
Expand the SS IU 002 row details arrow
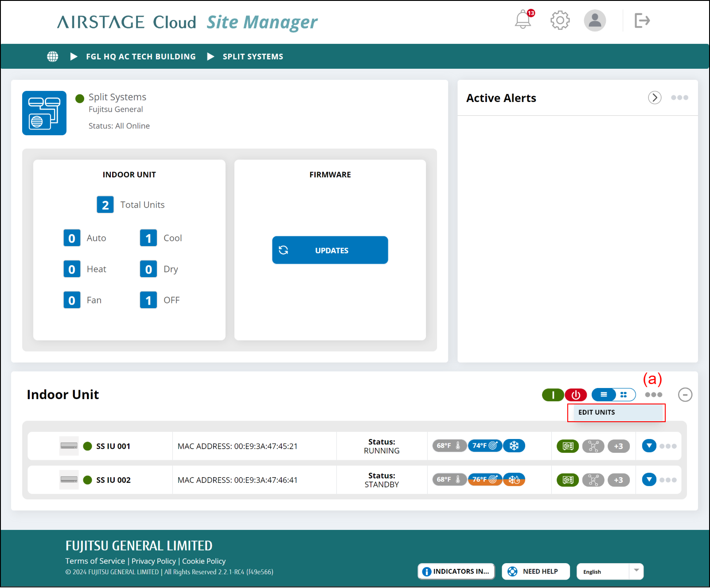pyautogui.click(x=649, y=479)
